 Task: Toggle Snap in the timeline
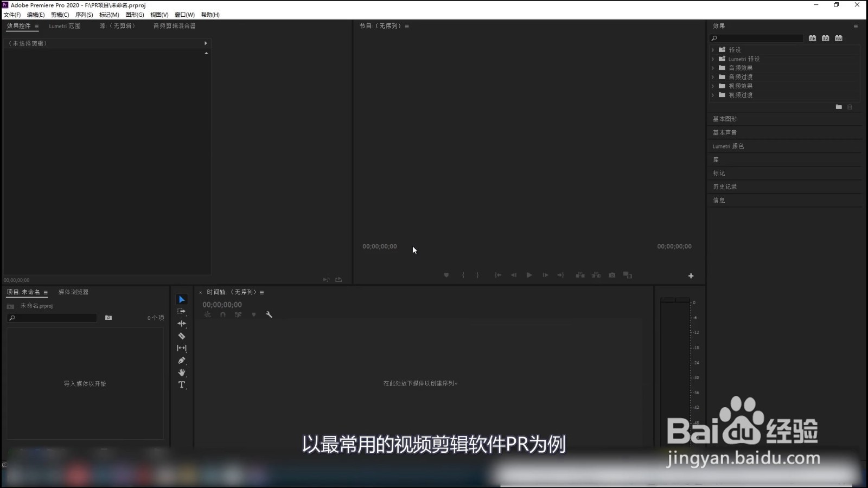[223, 314]
